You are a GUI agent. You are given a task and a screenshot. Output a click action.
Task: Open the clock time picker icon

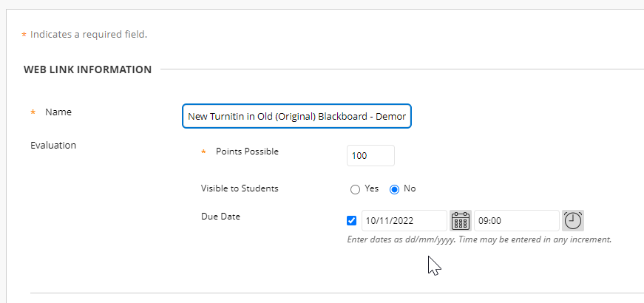click(573, 221)
